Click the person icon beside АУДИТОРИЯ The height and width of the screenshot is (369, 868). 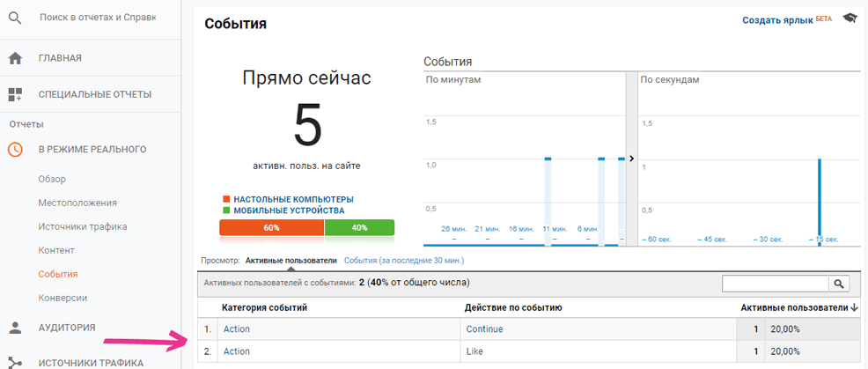pyautogui.click(x=16, y=327)
